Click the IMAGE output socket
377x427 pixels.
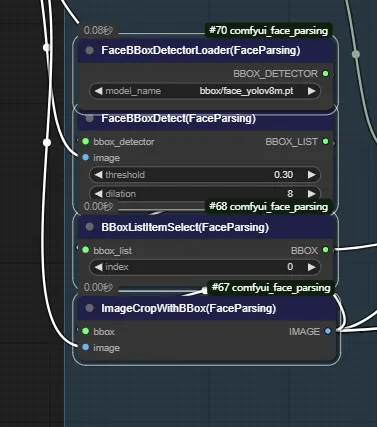[x=328, y=331]
